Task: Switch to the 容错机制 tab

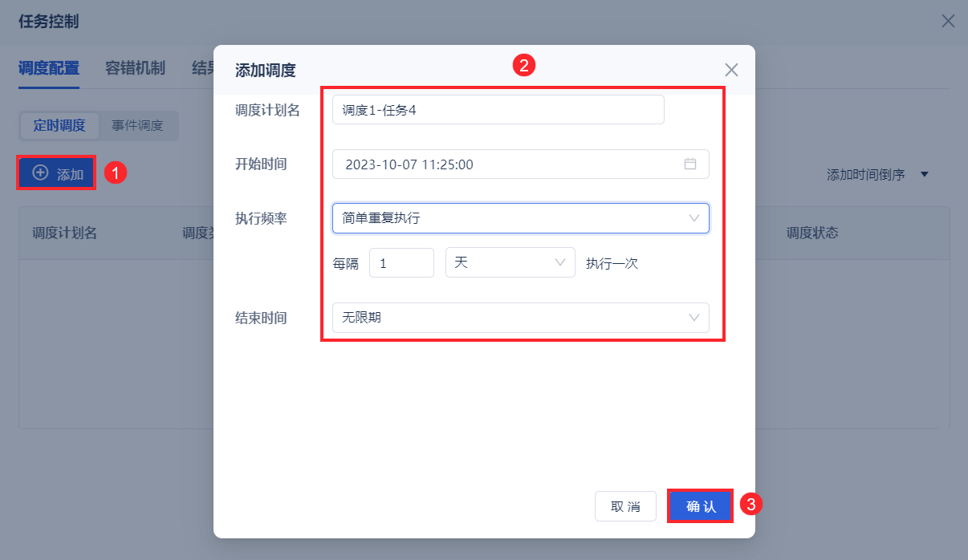Action: coord(135,68)
